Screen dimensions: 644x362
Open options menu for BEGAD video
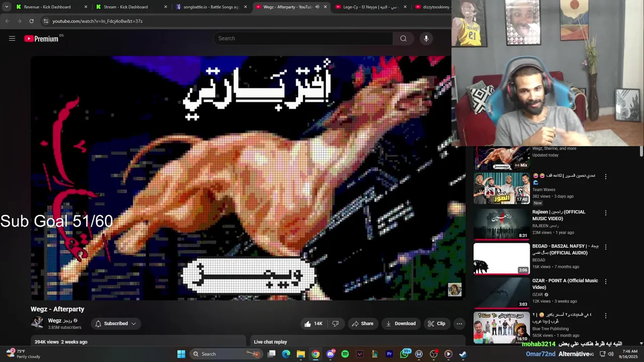[606, 247]
